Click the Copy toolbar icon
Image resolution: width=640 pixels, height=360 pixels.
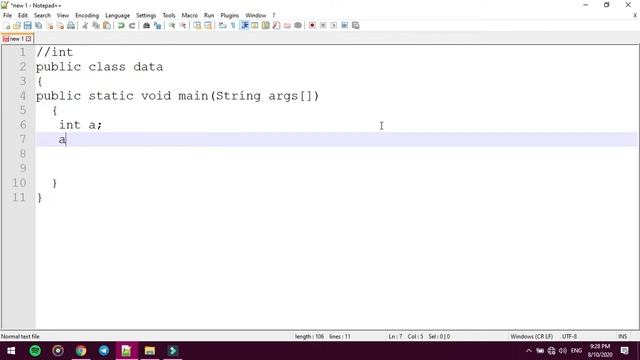(x=96, y=25)
